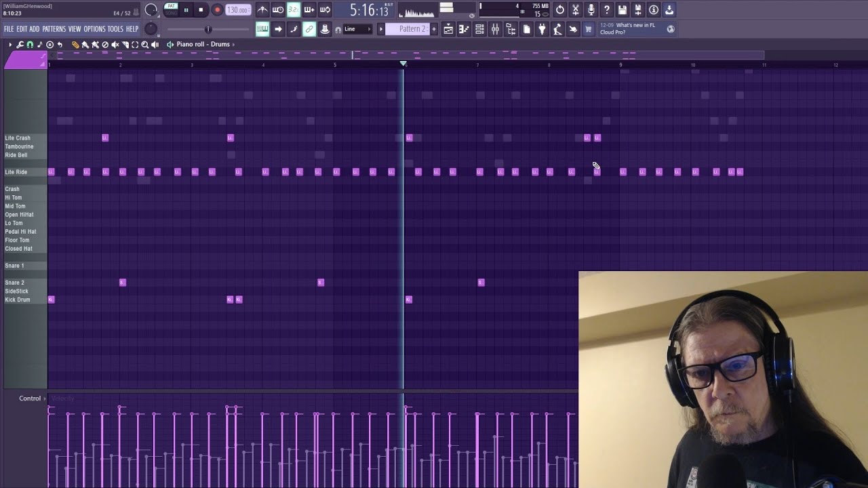Open the Mixer window
868x488 pixels.
(x=495, y=29)
